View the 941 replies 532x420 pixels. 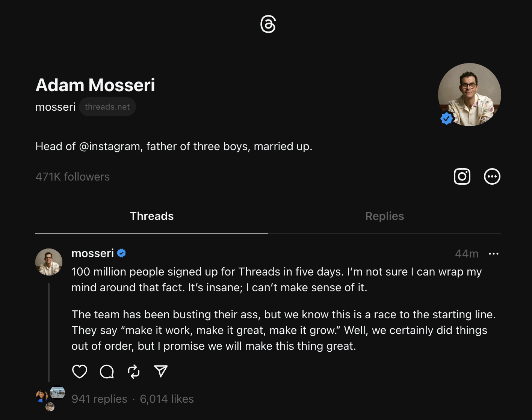(x=99, y=399)
